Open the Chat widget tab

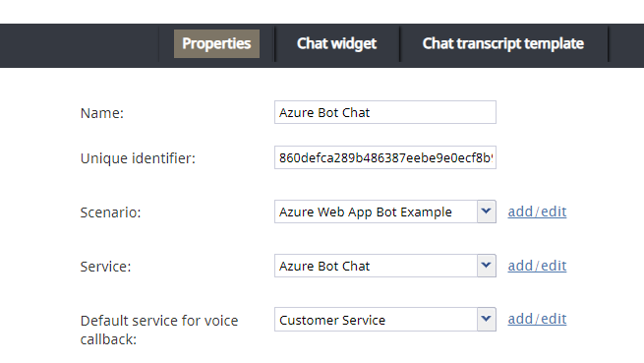pos(336,43)
